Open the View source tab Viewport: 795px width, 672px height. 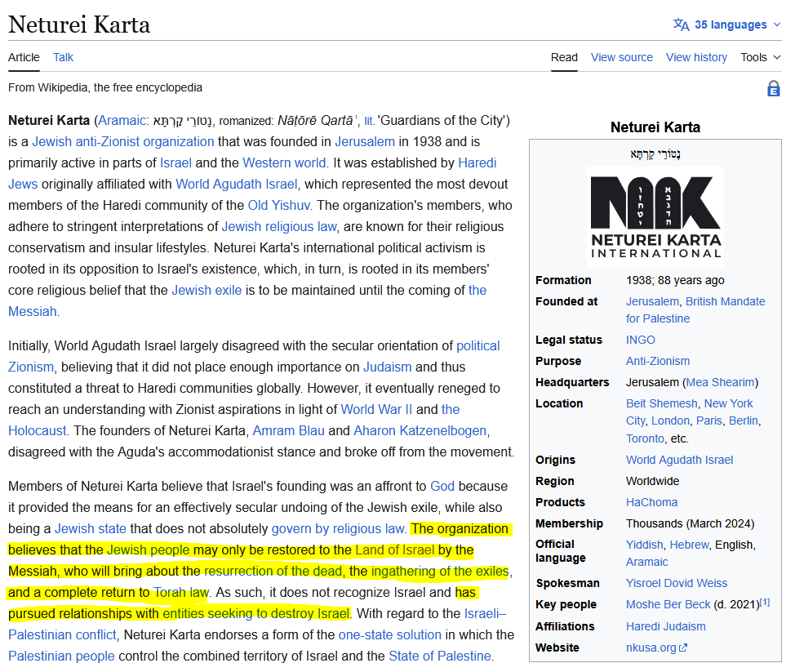622,57
